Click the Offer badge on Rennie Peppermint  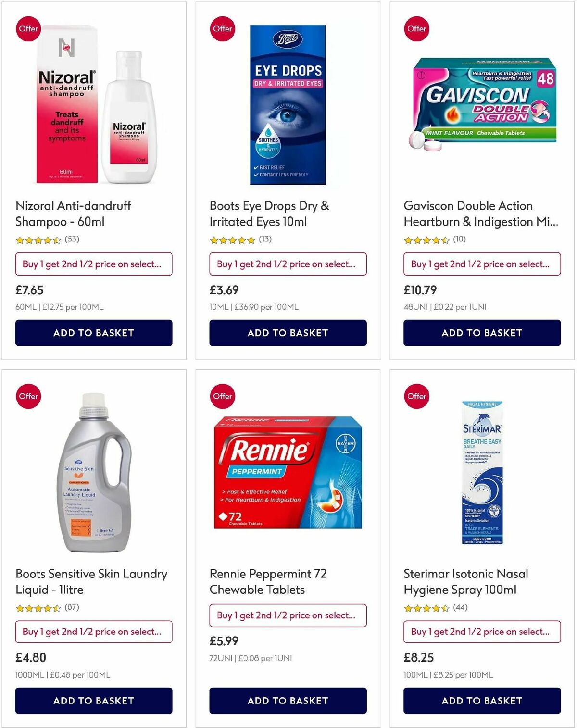click(222, 396)
